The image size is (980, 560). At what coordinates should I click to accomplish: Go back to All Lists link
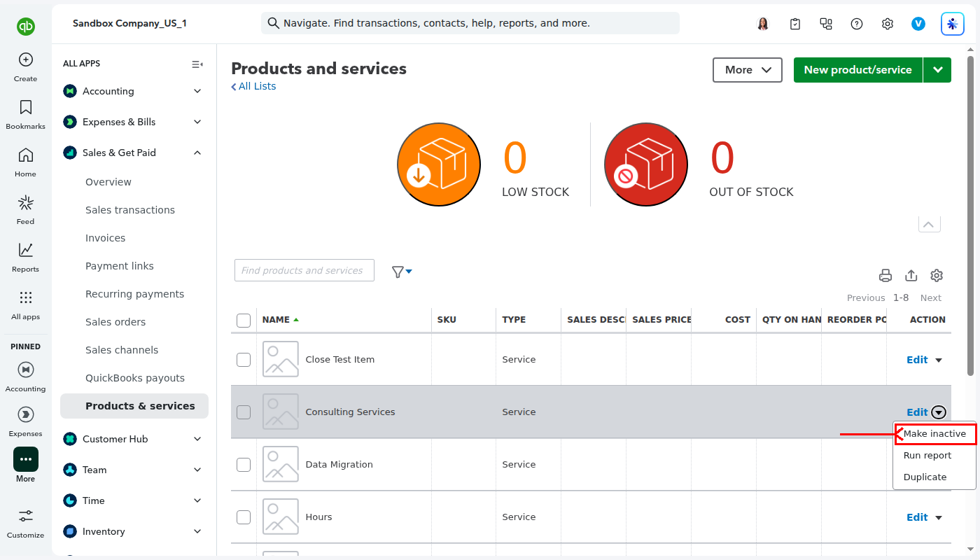click(253, 86)
